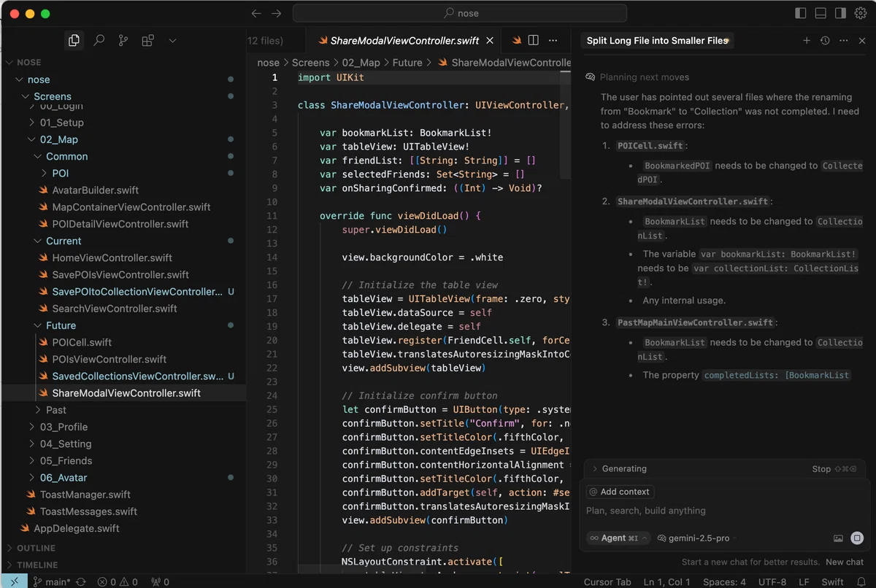Open the chat panel's more options ellipsis
Viewport: 876px width, 588px height.
coord(844,41)
